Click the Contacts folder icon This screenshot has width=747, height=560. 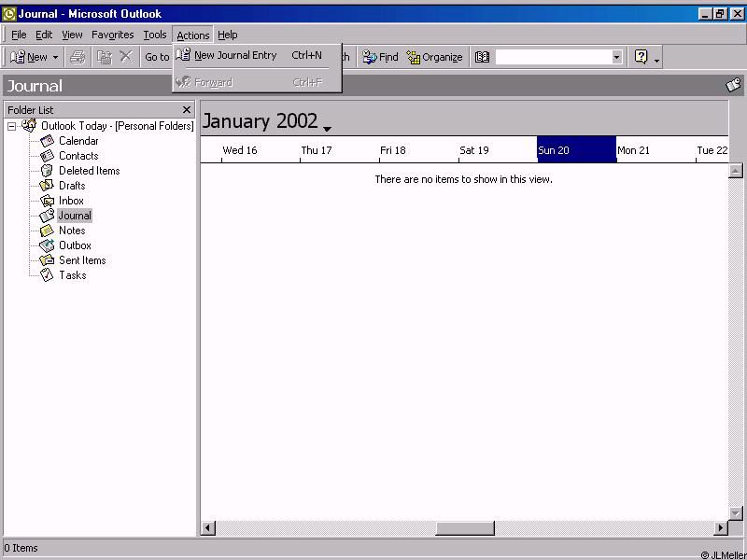(47, 156)
